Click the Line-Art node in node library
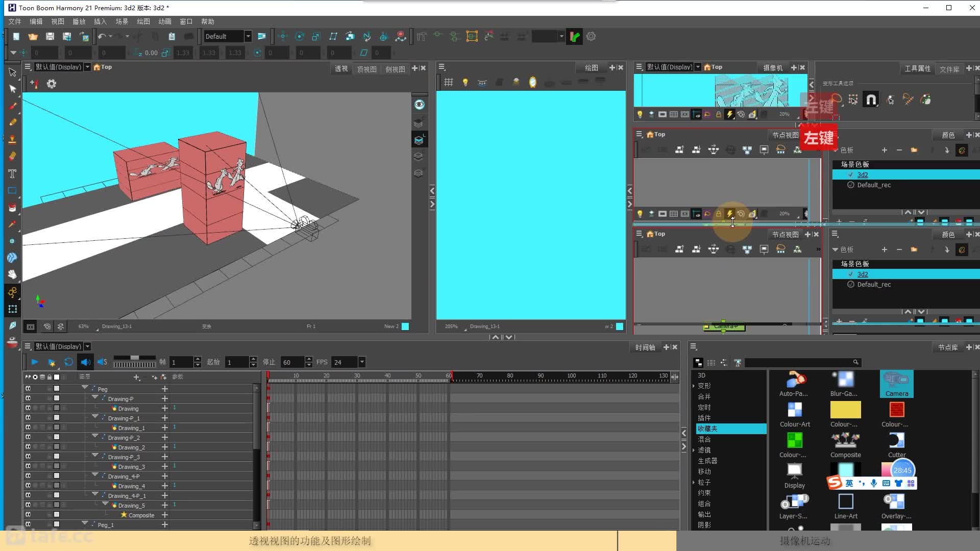The height and width of the screenshot is (551, 980). coord(845,506)
